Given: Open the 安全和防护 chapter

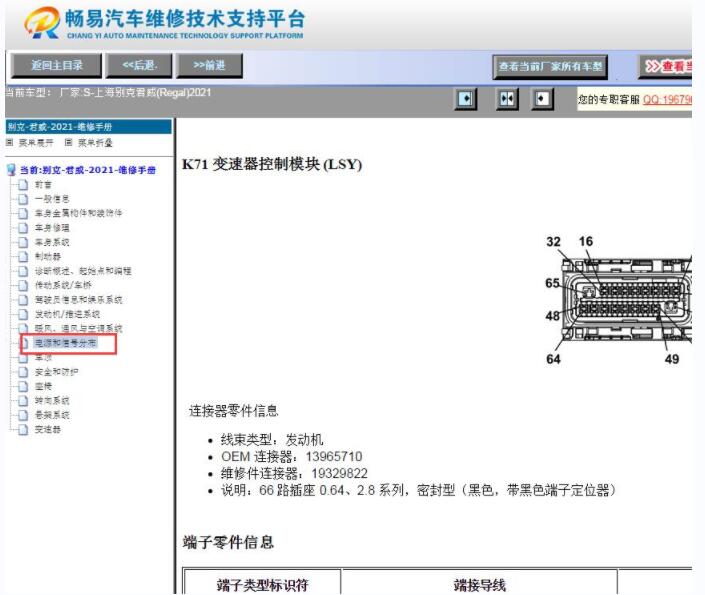Looking at the screenshot, I should [x=56, y=372].
